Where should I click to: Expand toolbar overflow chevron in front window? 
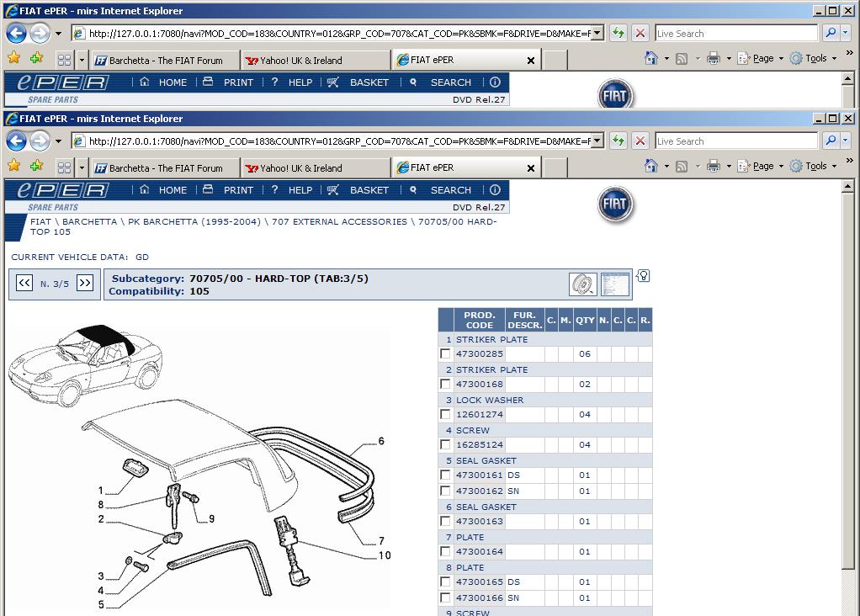pyautogui.click(x=850, y=161)
